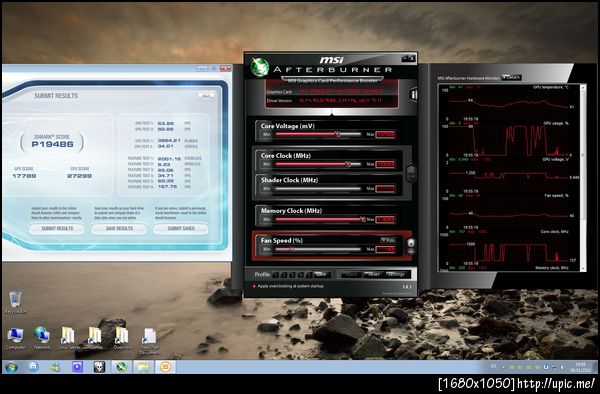The width and height of the screenshot is (600, 394).
Task: Edit the Core Voltage value field
Action: (385, 134)
